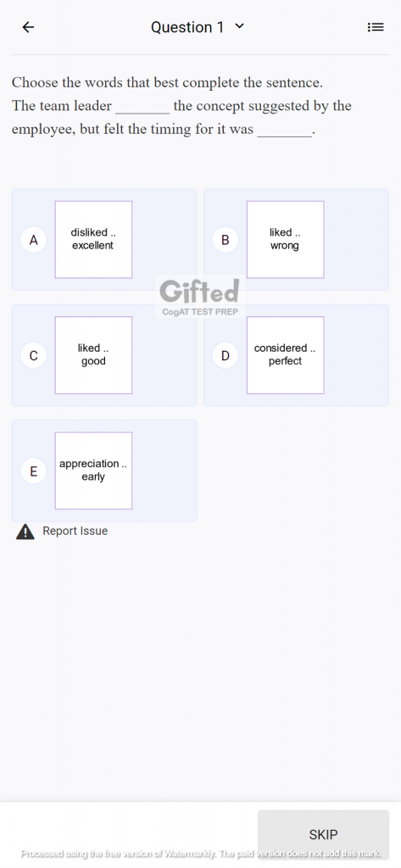
Task: Click the Watermarkly notice at the bottom
Action: pos(200,853)
